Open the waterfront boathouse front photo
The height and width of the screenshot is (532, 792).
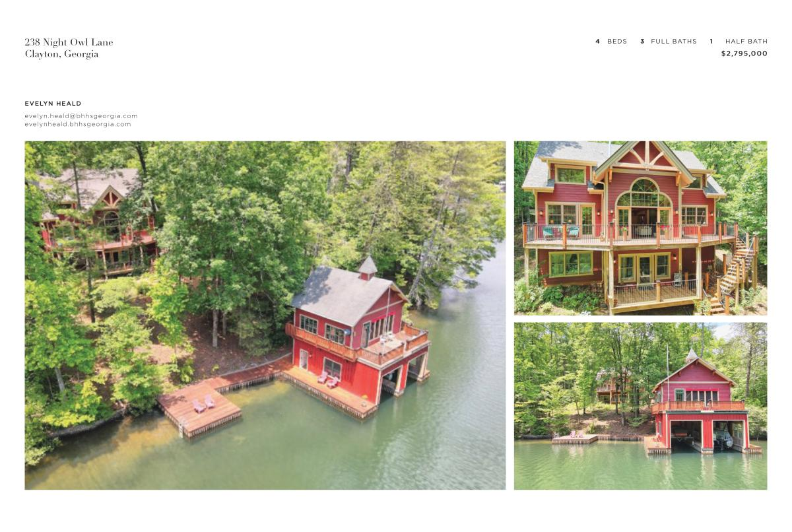[x=640, y=406]
